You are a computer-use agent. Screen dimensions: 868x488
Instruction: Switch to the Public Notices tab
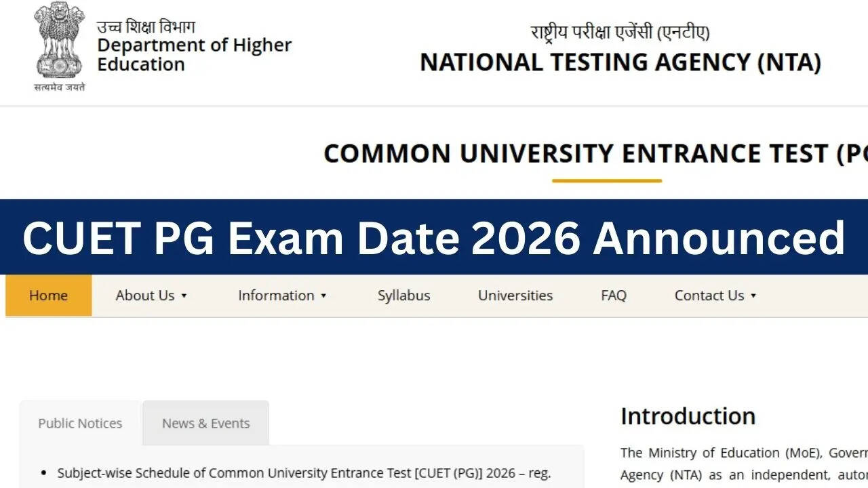tap(80, 424)
